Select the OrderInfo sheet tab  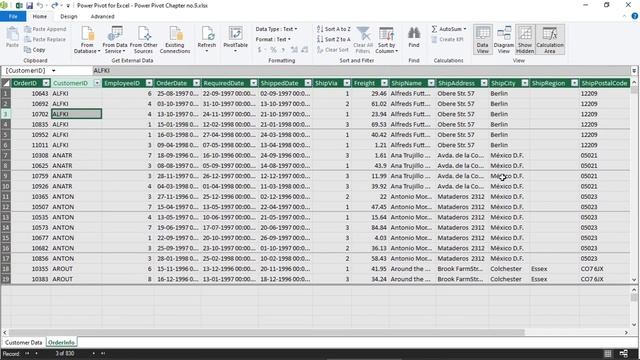[x=61, y=342]
